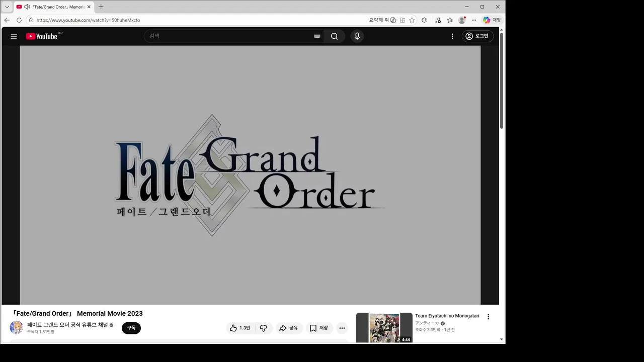Reload the page with the refresh icon
This screenshot has width=644, height=362.
point(19,20)
